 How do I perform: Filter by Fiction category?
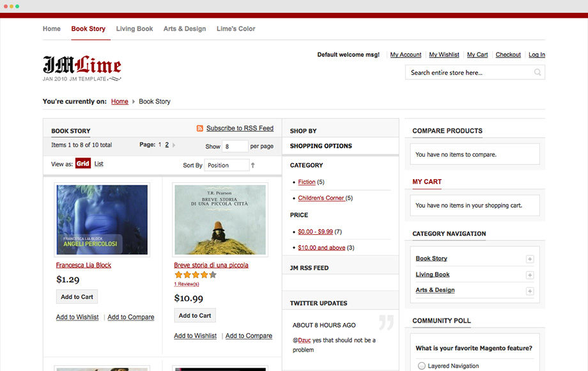click(306, 182)
